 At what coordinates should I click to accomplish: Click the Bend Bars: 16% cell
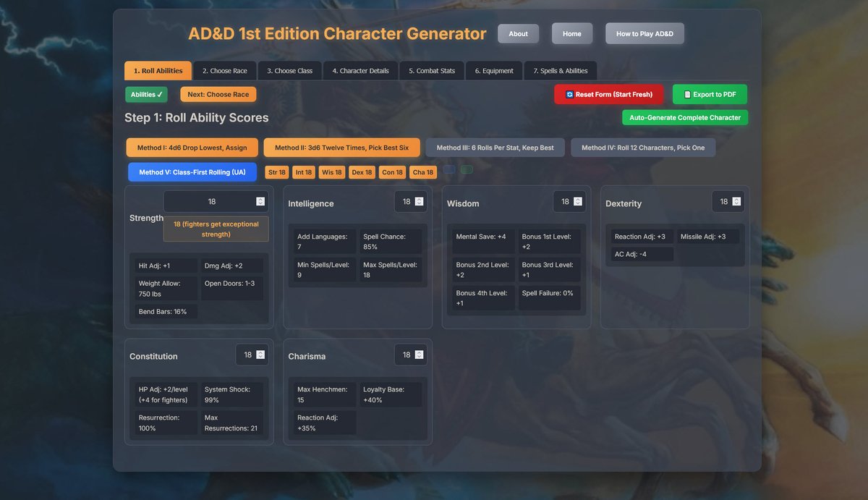(166, 312)
